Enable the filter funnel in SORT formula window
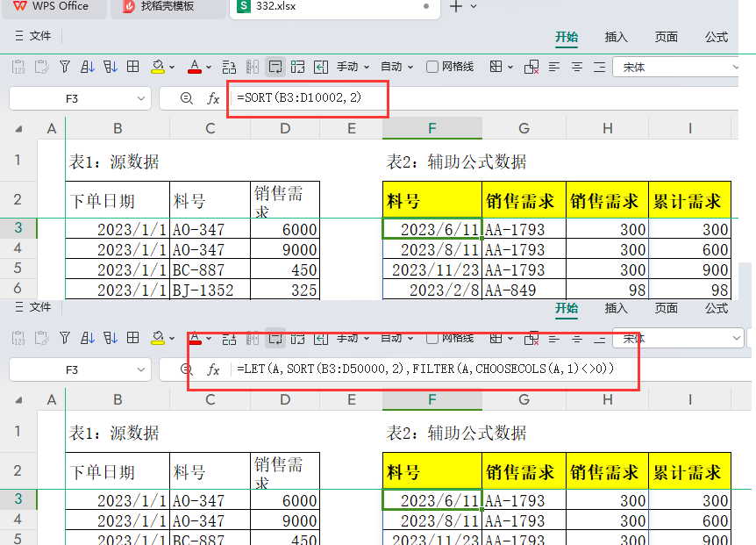Viewport: 756px width, 545px height. [x=65, y=67]
